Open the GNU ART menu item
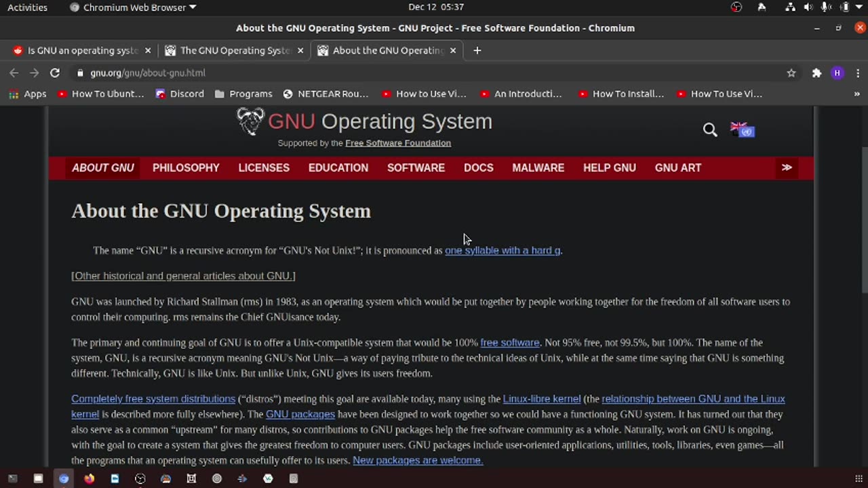868x488 pixels. (x=678, y=167)
